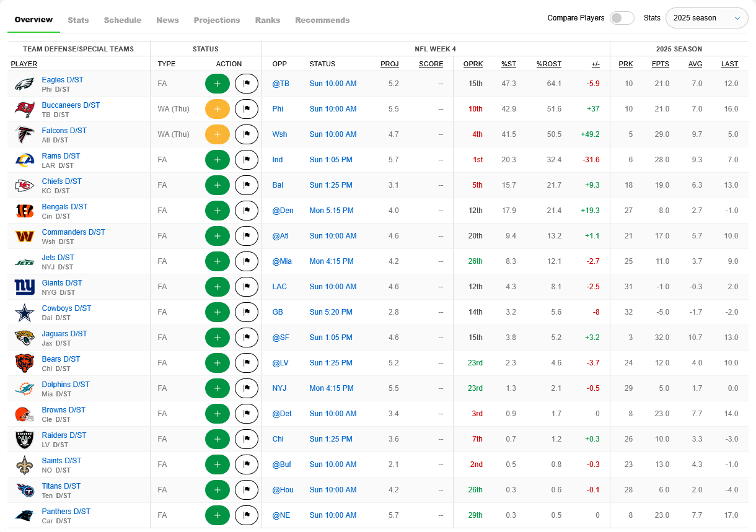
Task: Go to the Projections tab
Action: coord(217,20)
